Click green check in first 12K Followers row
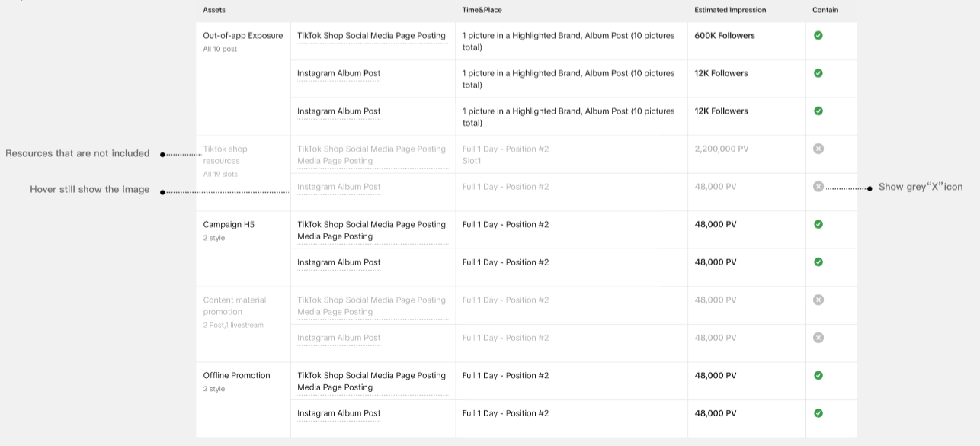The width and height of the screenshot is (980, 446). pos(818,73)
